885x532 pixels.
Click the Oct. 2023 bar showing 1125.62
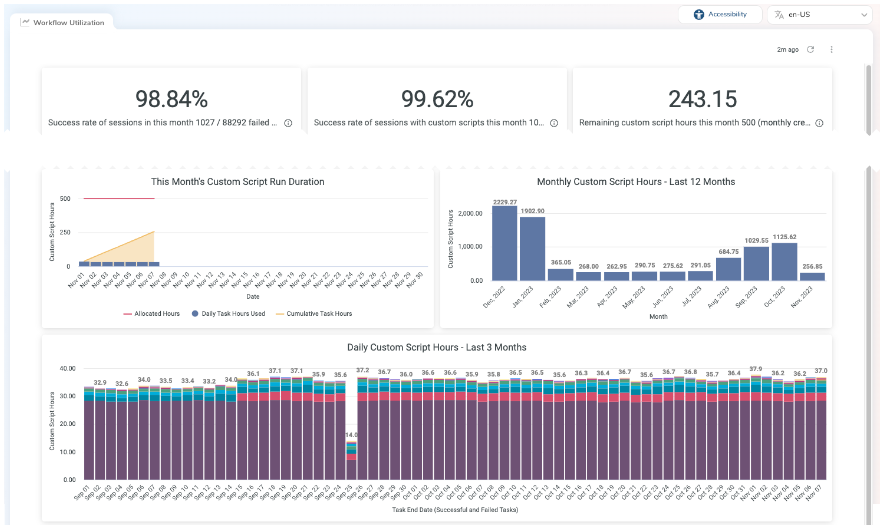pyautogui.click(x=784, y=261)
